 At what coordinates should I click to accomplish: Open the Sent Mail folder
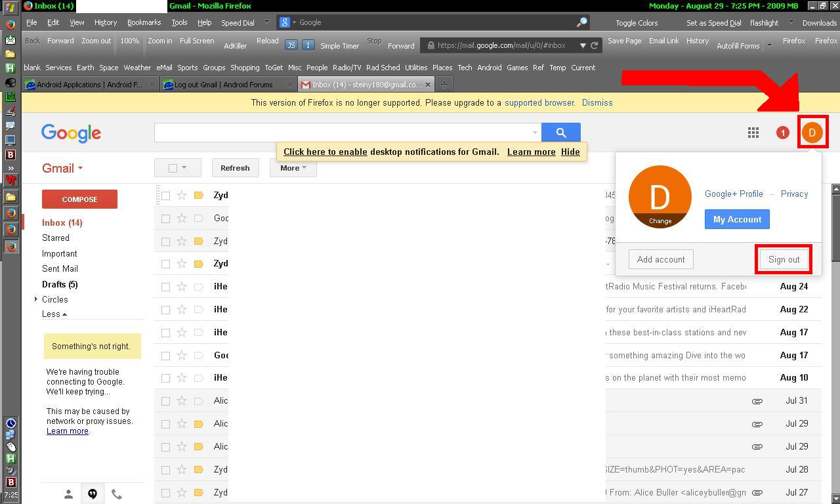[x=60, y=269]
